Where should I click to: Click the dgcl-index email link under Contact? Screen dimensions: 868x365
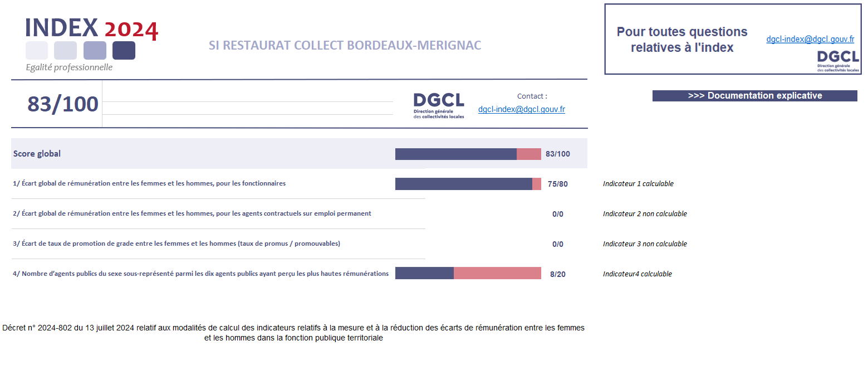click(x=521, y=109)
